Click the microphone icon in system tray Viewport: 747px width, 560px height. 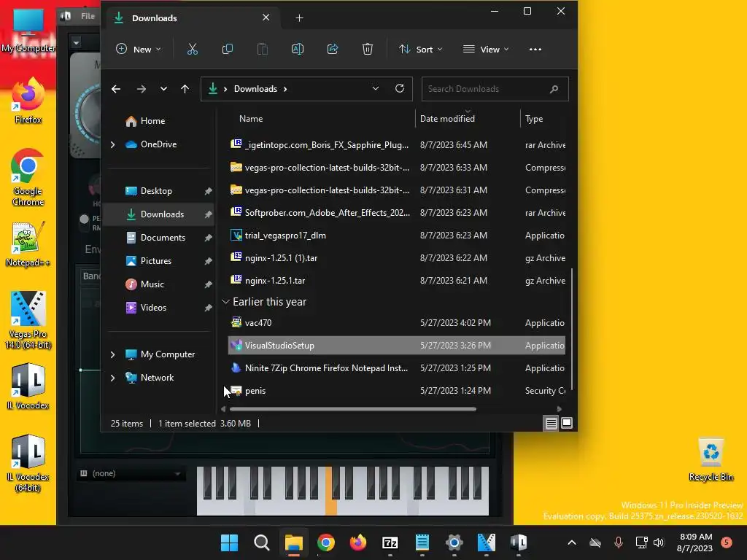pos(619,542)
